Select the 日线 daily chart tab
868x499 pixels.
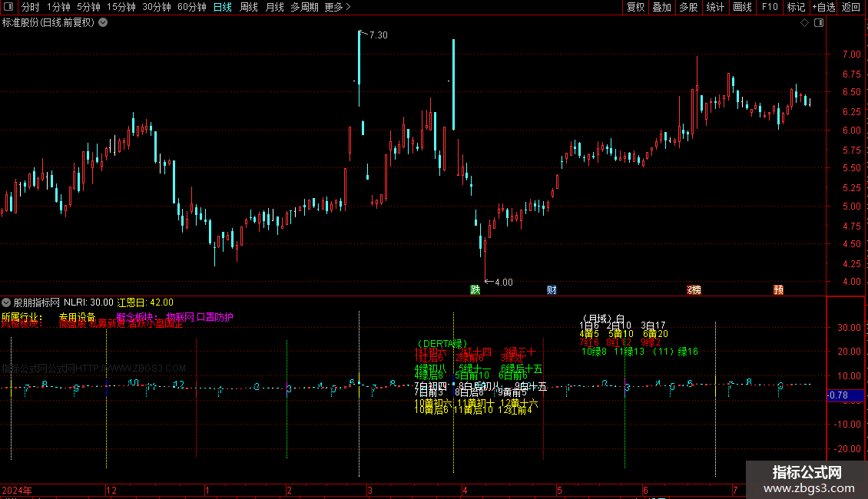pos(223,7)
